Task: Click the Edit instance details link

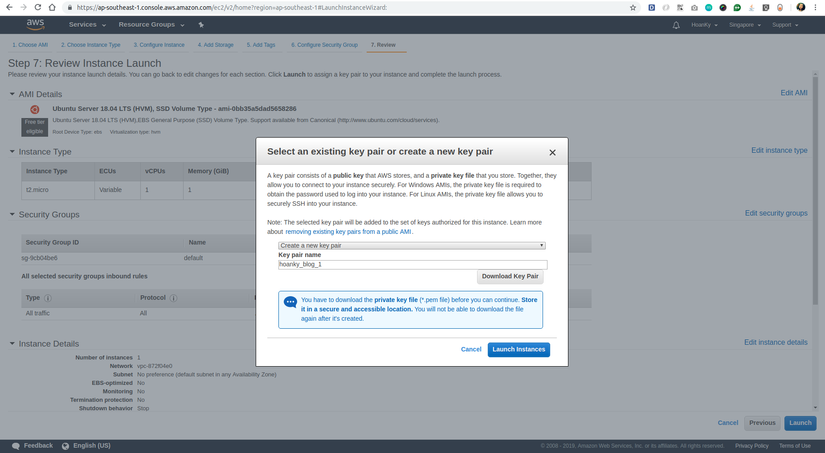Action: (x=776, y=343)
